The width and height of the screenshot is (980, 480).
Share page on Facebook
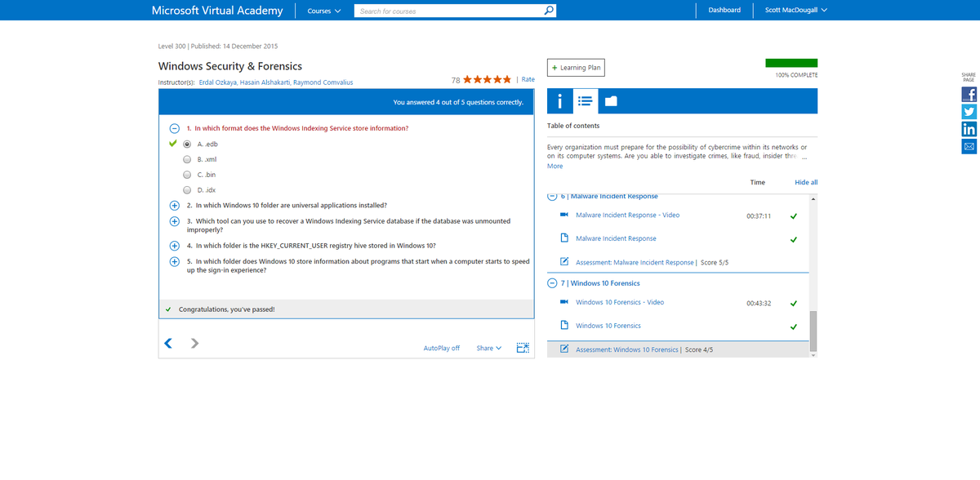969,94
